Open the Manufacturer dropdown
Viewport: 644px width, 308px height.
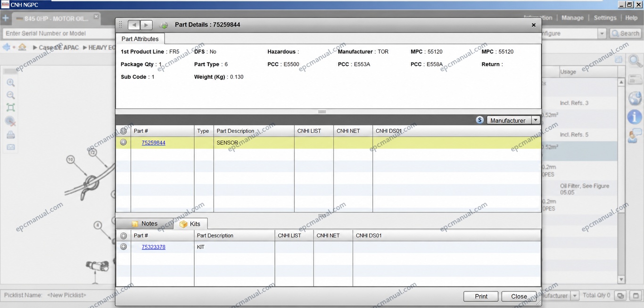(513, 120)
